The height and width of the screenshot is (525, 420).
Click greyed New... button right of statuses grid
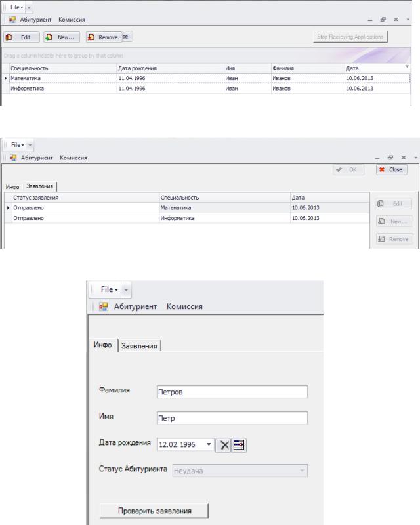coord(394,221)
